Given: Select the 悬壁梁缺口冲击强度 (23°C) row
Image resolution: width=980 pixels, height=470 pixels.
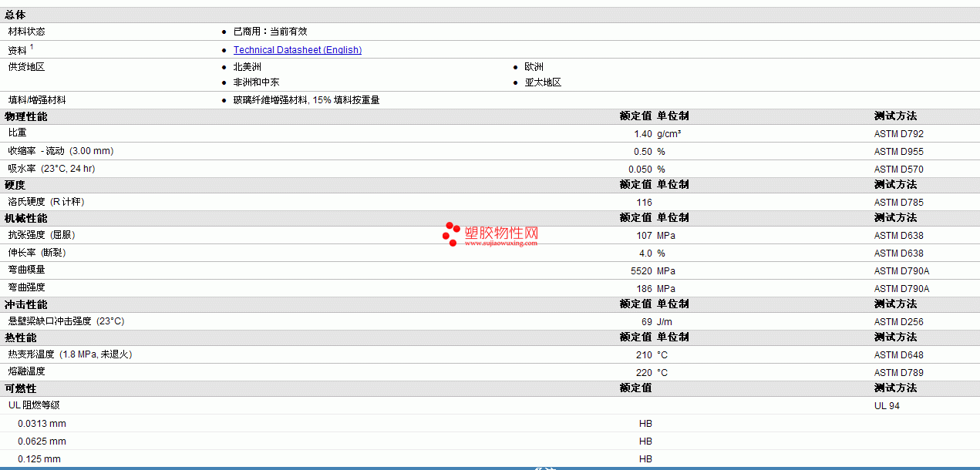Looking at the screenshot, I should (x=490, y=321).
